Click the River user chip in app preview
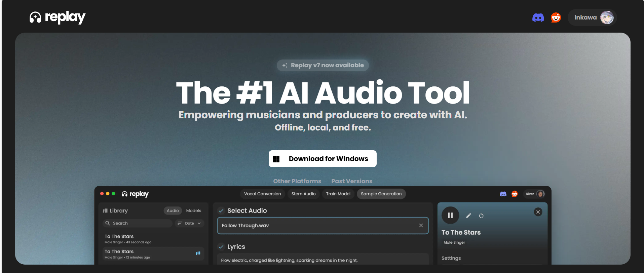The height and width of the screenshot is (273, 644). pyautogui.click(x=534, y=194)
